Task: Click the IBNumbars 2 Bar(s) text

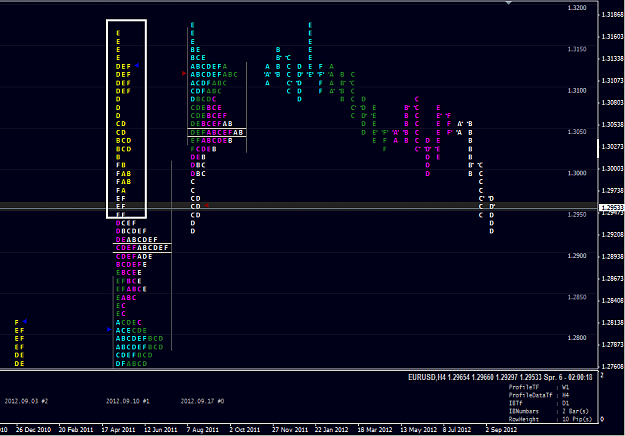Action: coord(550,411)
